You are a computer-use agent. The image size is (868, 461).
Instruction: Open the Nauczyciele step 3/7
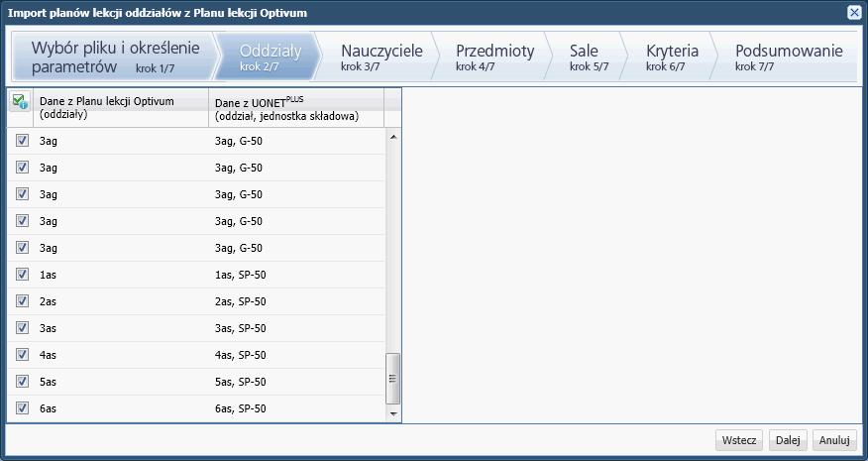tap(381, 57)
